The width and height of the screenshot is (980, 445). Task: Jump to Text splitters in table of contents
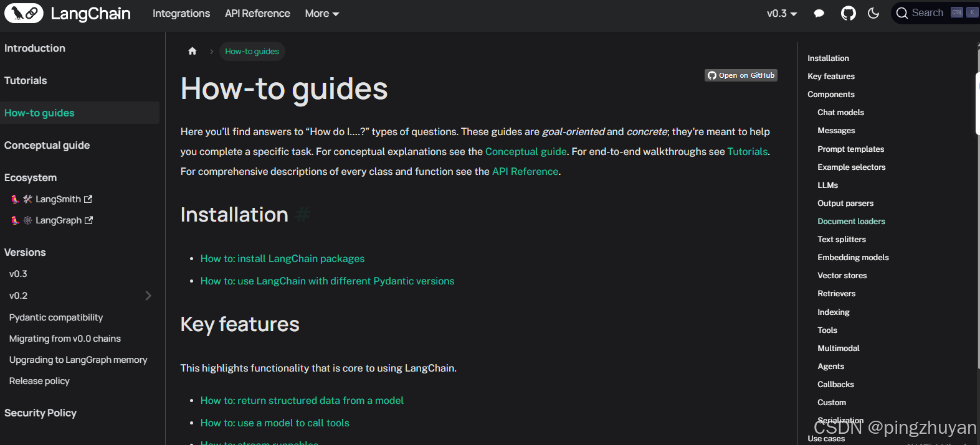click(842, 239)
